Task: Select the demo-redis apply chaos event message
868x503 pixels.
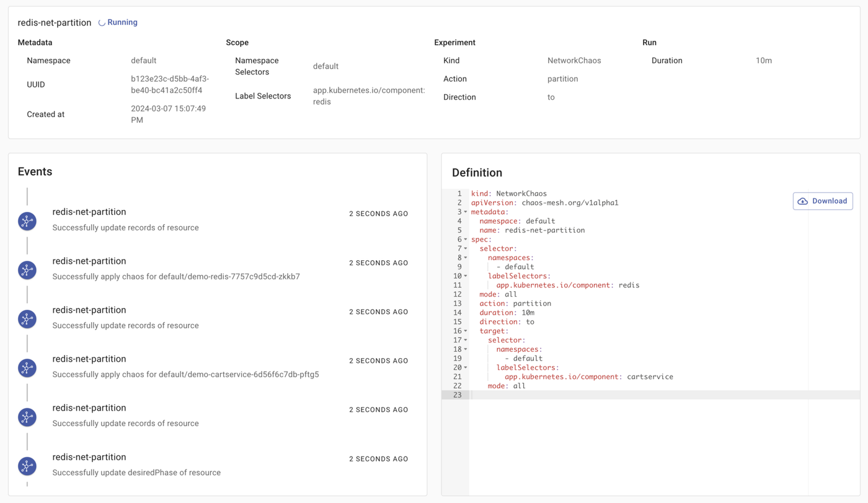Action: [x=176, y=277]
